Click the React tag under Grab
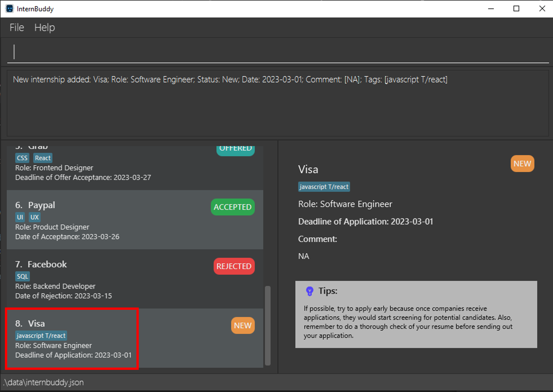553x392 pixels. pos(43,158)
